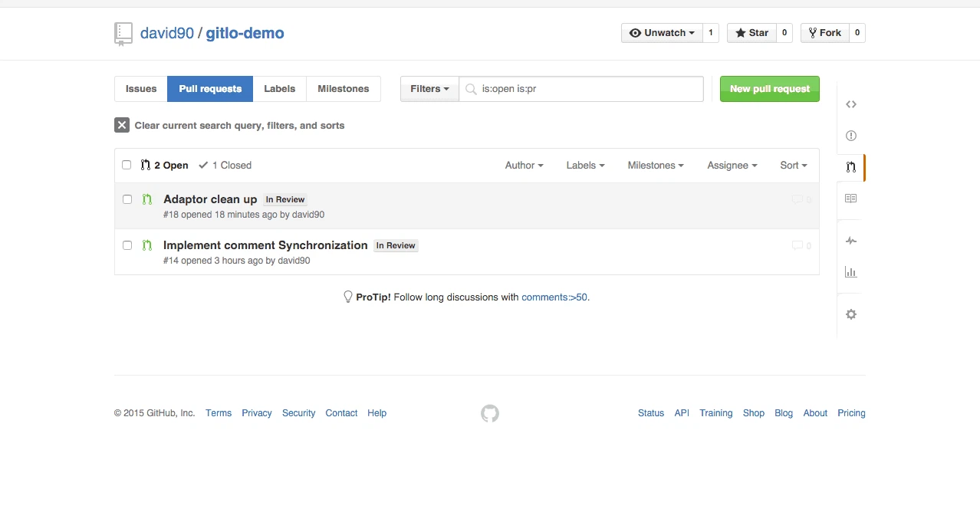This screenshot has width=980, height=522.
Task: Open the Pricing footer link
Action: pyautogui.click(x=851, y=413)
